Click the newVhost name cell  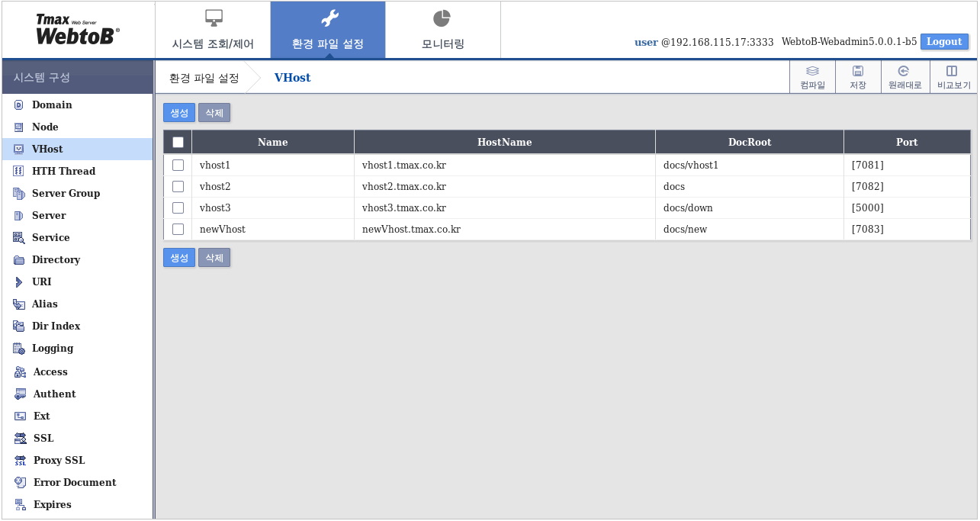tap(273, 229)
